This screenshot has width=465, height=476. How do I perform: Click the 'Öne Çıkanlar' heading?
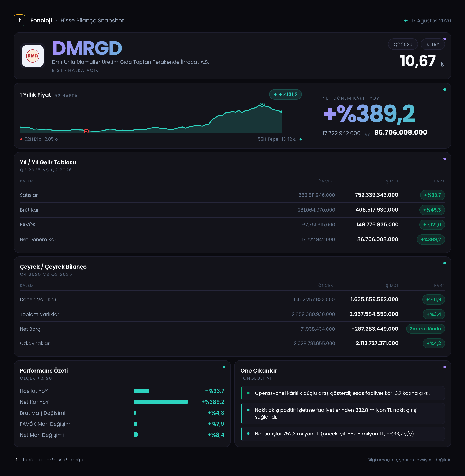click(259, 371)
